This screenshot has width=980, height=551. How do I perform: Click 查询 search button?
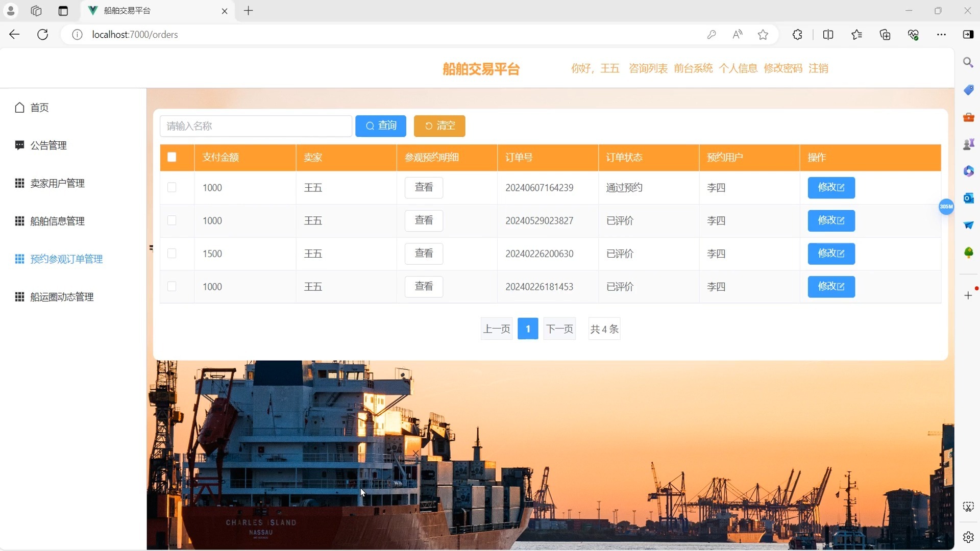[381, 126]
